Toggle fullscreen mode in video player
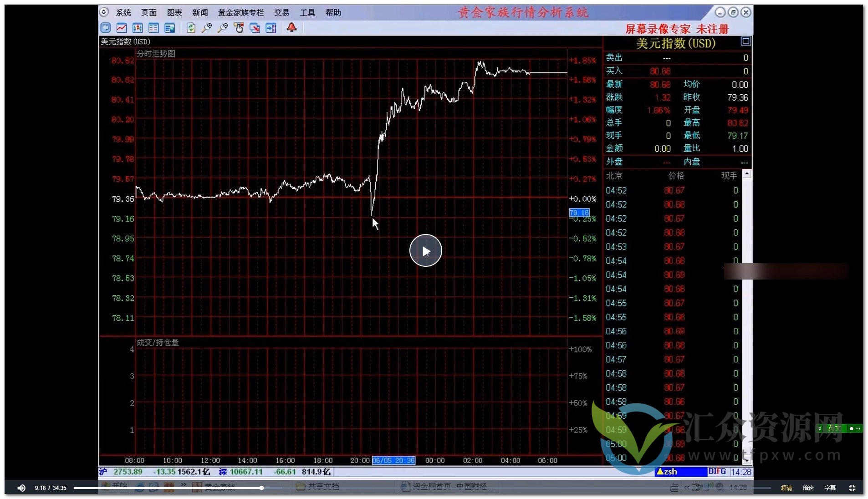868x499 pixels. point(852,488)
